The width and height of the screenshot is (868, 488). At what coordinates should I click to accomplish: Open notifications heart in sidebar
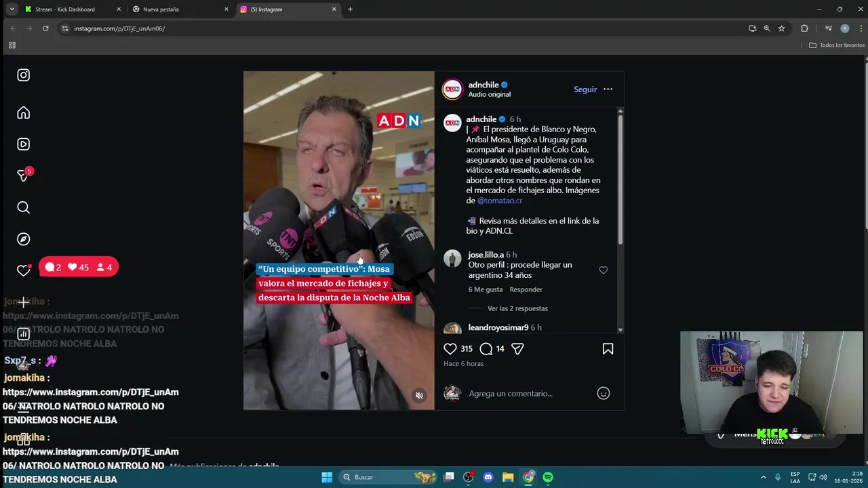click(24, 270)
